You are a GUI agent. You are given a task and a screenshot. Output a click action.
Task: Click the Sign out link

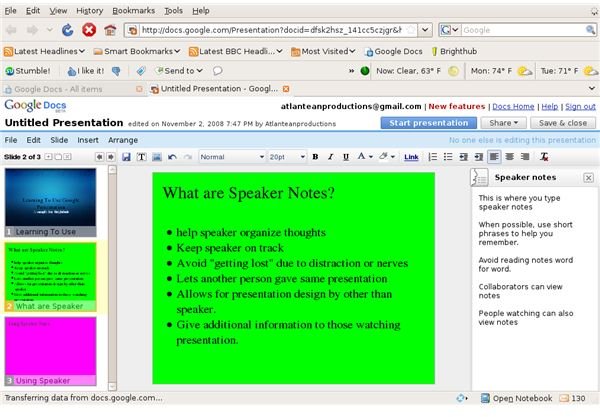tap(580, 106)
